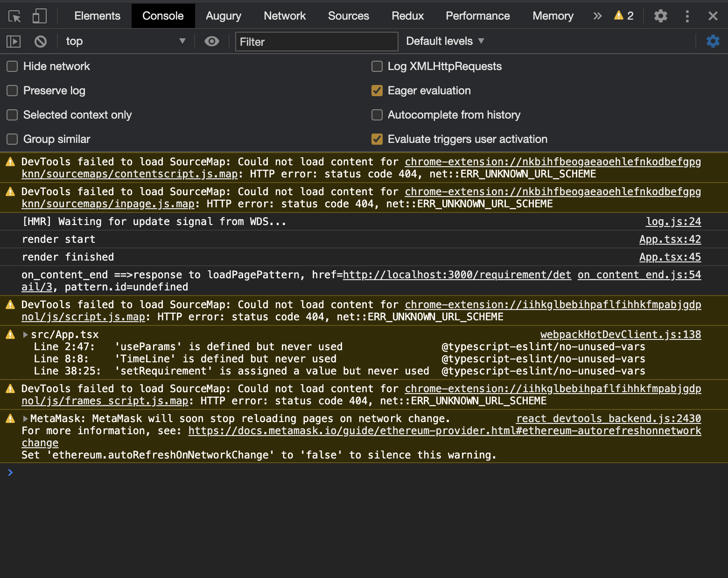This screenshot has height=578, width=728.
Task: Enable the Log XMLHttpRequests checkbox
Action: coord(377,66)
